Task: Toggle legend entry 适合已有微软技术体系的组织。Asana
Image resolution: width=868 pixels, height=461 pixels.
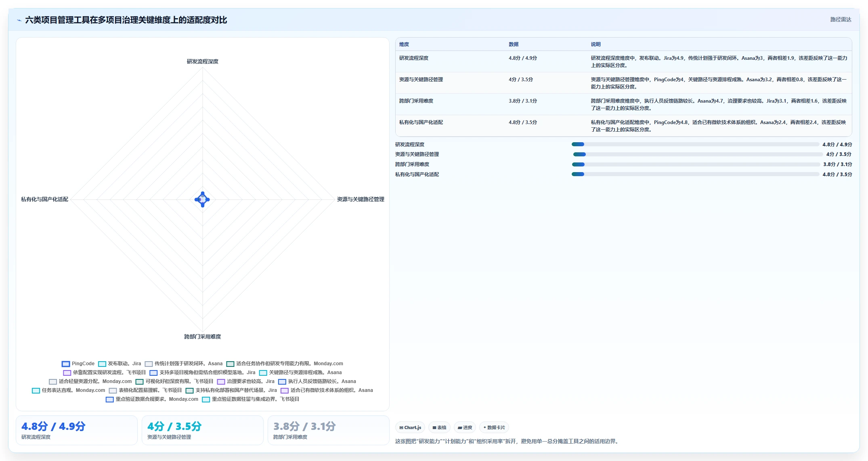Action: (x=327, y=390)
